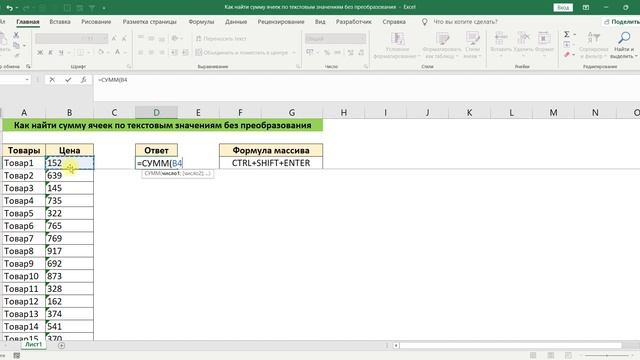This screenshot has height=360, width=640.
Task: Select cell with price 639
Action: (69, 176)
